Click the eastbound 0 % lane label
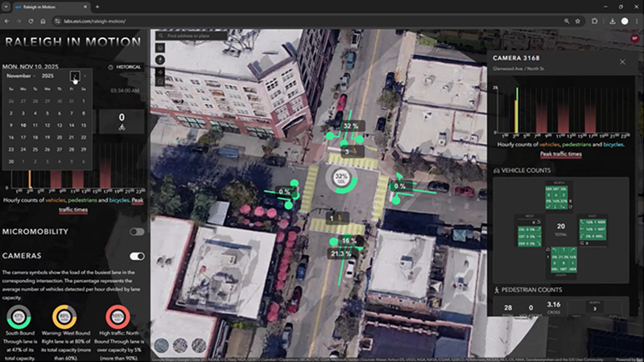Viewport: 644px width, 362px height. (400, 187)
